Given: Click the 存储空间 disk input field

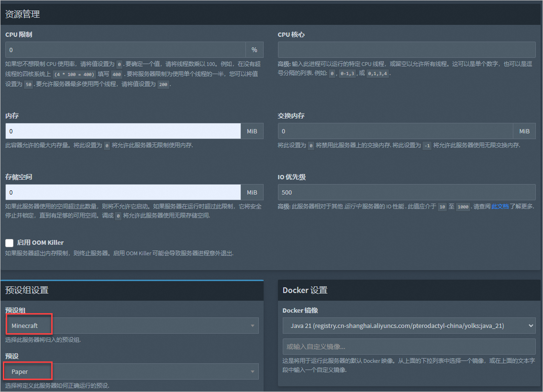Looking at the screenshot, I should (123, 192).
